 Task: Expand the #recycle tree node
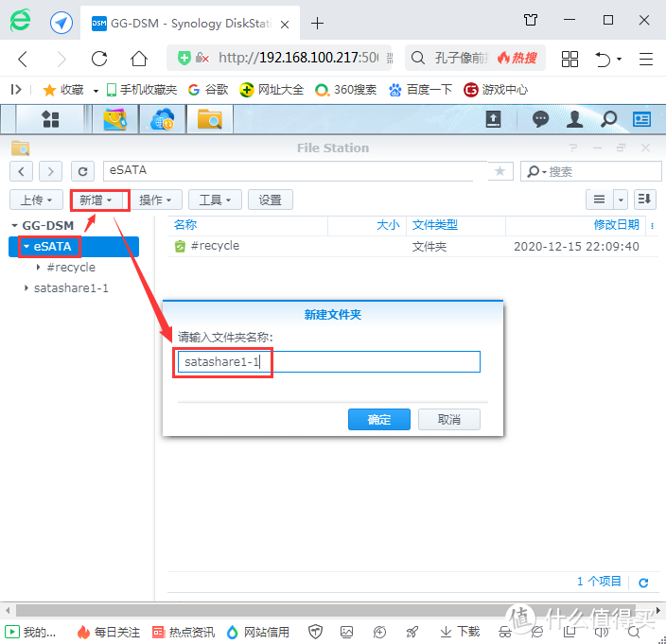(x=38, y=267)
